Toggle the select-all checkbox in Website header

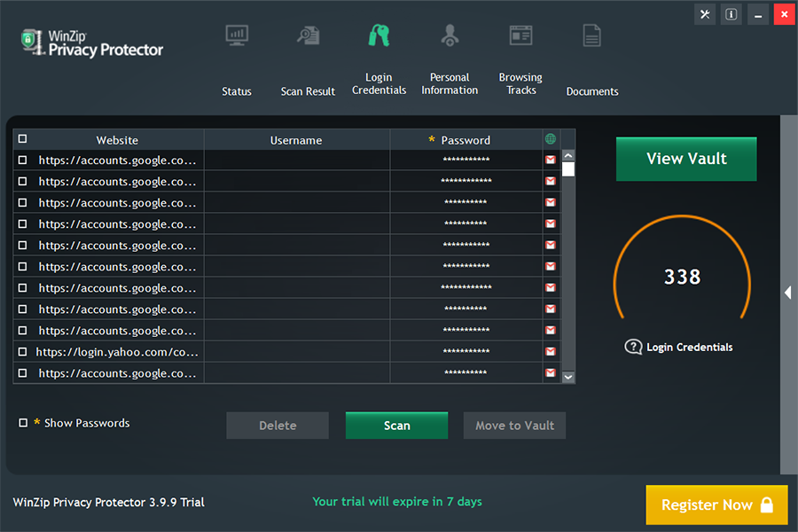click(22, 139)
